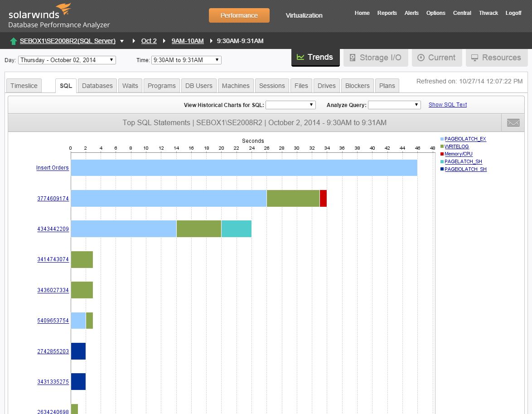This screenshot has width=532, height=414.
Task: Open the Files tab
Action: 301,86
